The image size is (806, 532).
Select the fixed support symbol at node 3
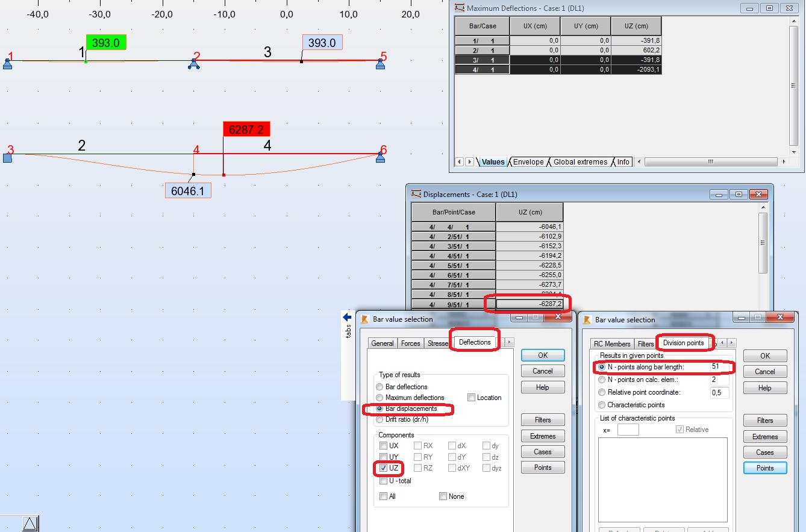pos(7,158)
